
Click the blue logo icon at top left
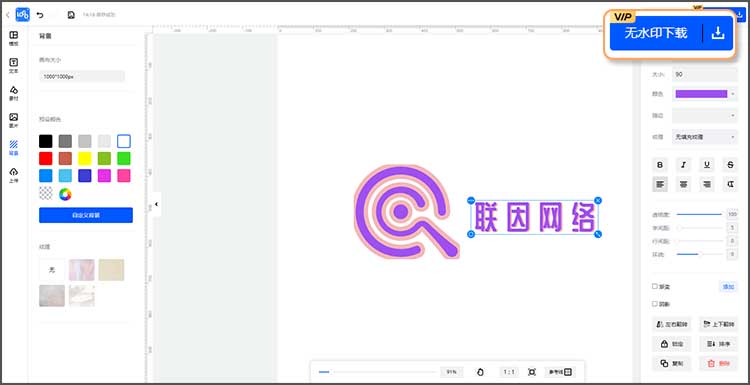tap(22, 15)
